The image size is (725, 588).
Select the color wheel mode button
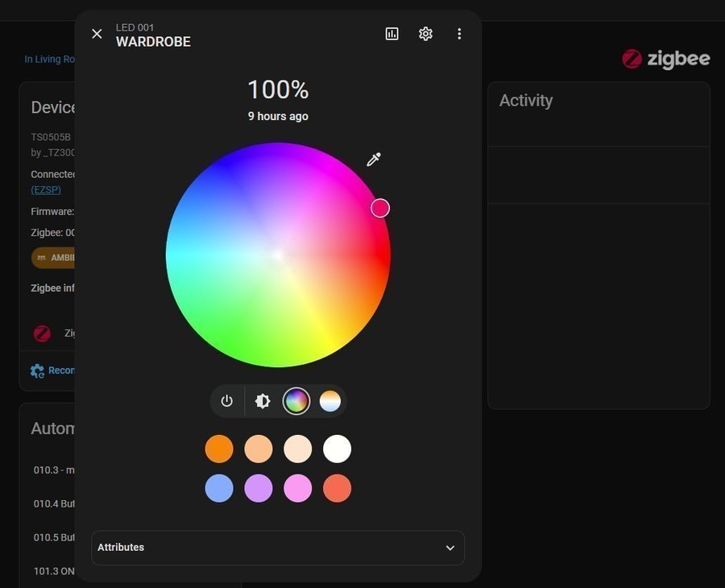point(296,401)
